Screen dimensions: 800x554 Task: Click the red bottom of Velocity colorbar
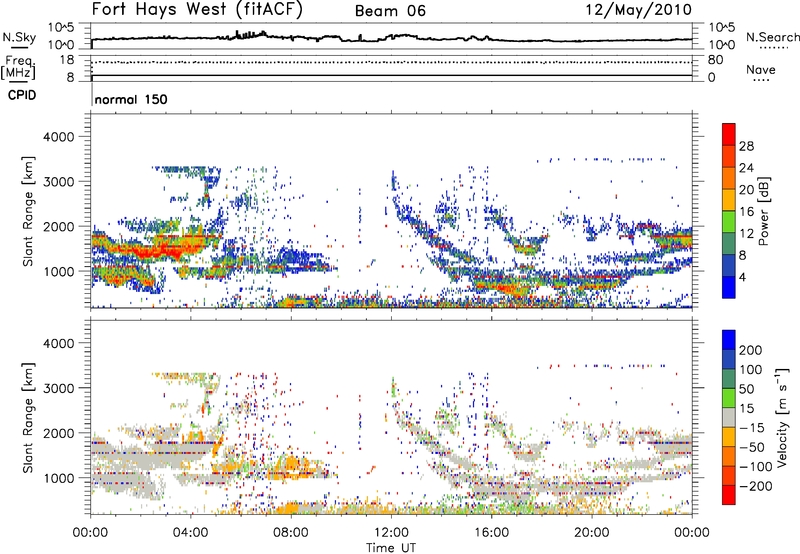pyautogui.click(x=729, y=495)
